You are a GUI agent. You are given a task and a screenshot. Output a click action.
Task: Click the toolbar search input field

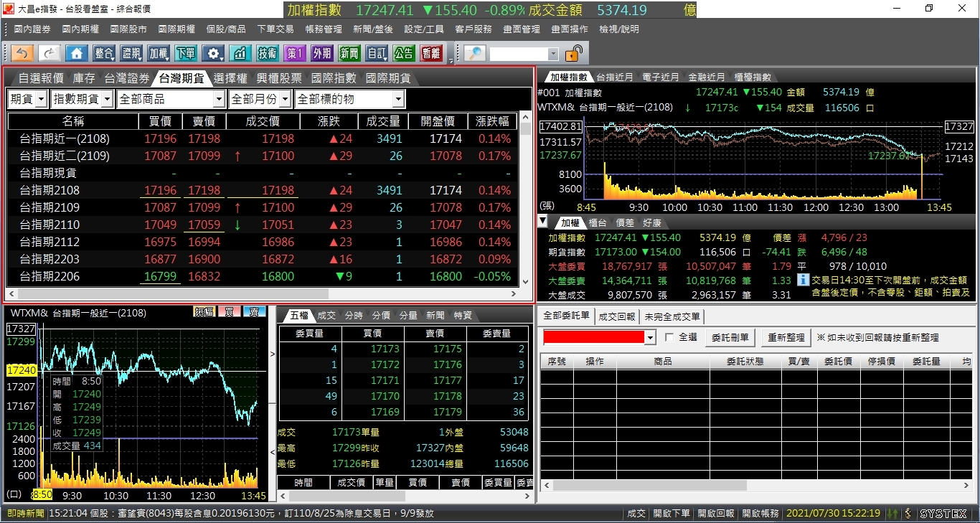519,55
